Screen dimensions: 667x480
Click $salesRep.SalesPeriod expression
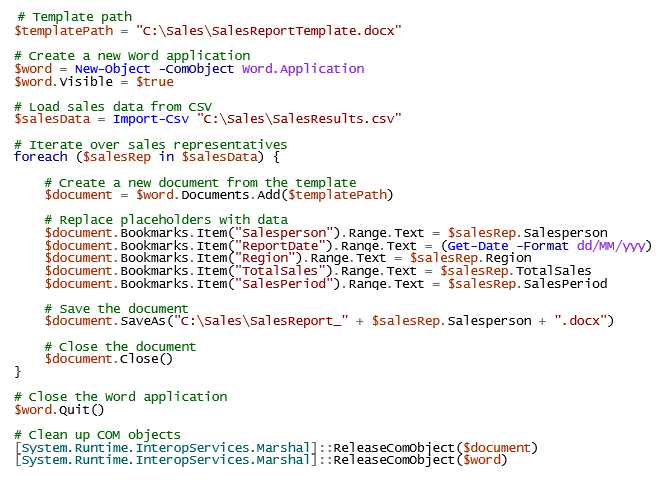click(527, 284)
